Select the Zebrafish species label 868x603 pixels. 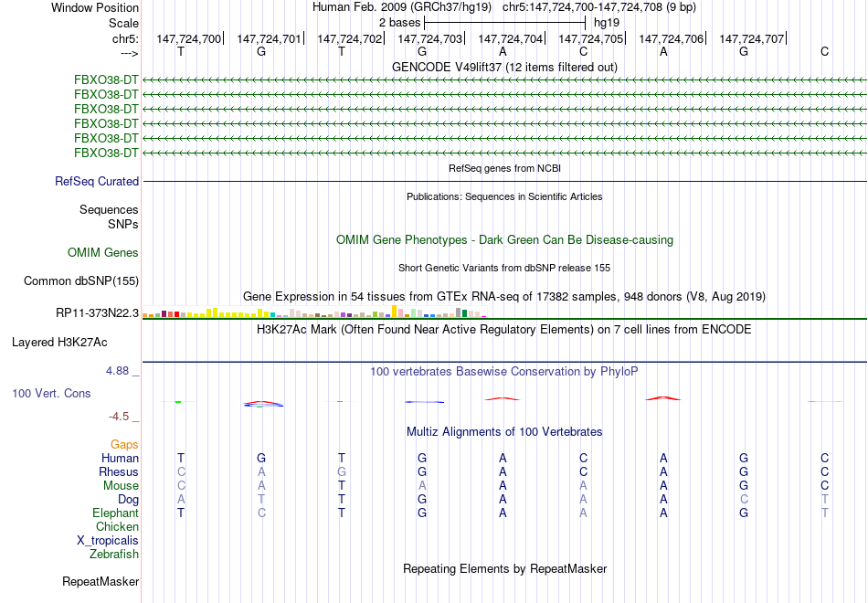point(114,554)
